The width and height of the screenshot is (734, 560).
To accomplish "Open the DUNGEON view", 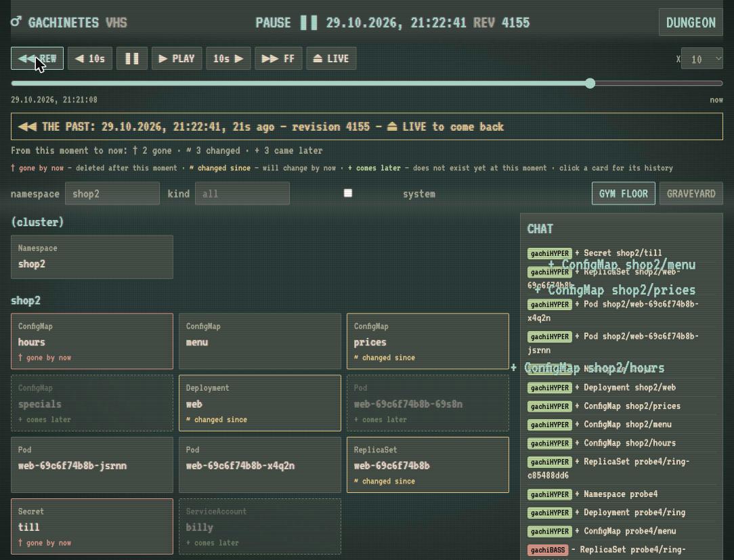I will point(691,22).
